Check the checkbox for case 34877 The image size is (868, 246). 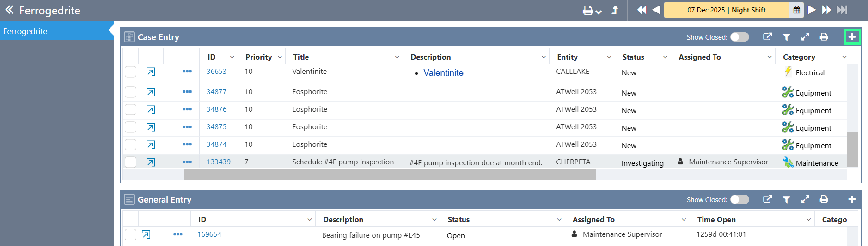click(131, 92)
